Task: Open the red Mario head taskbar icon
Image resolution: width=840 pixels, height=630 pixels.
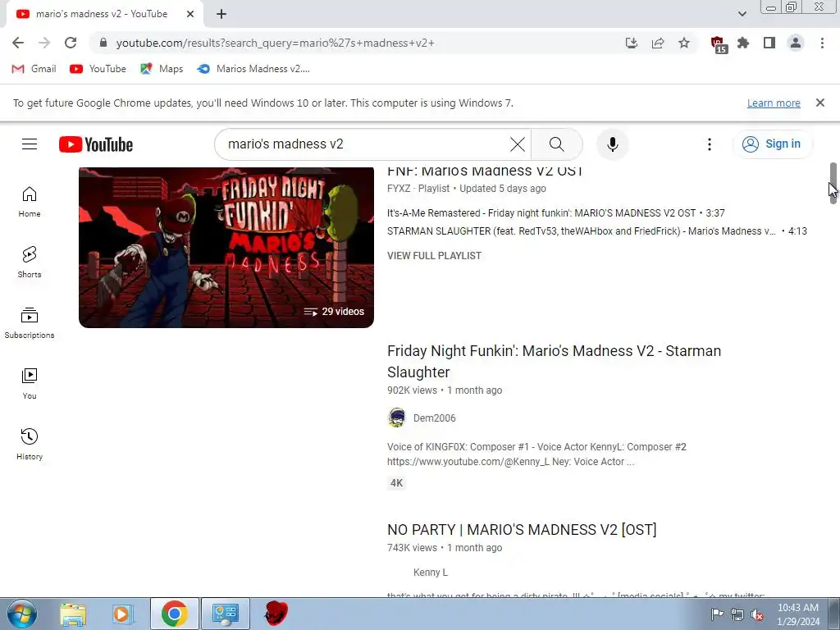Action: point(276,614)
